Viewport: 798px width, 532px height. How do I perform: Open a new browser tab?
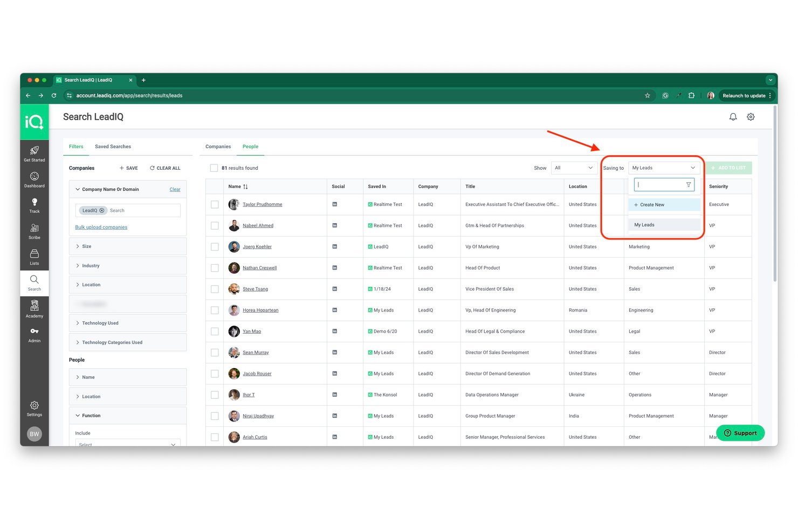pyautogui.click(x=143, y=80)
